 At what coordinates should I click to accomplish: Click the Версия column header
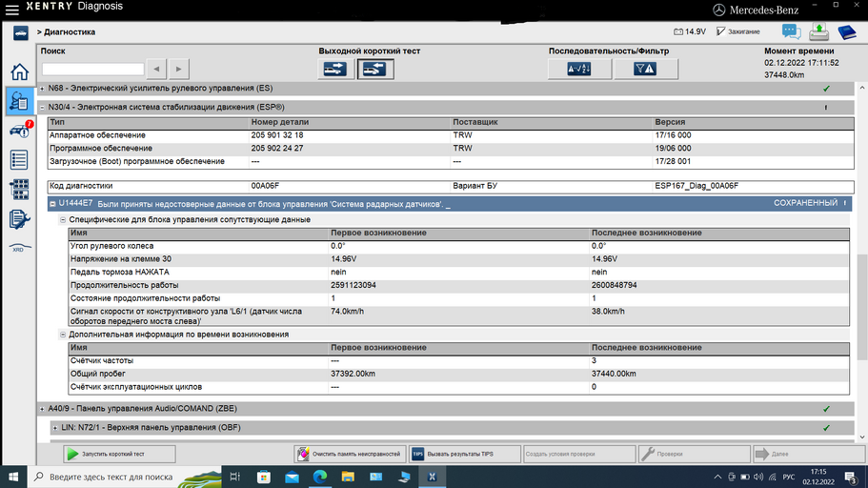click(670, 122)
